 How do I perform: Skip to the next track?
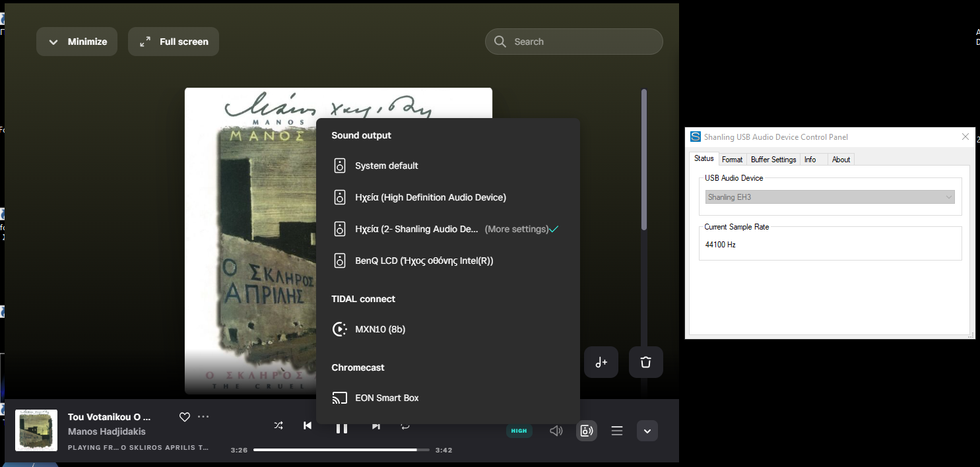[376, 426]
